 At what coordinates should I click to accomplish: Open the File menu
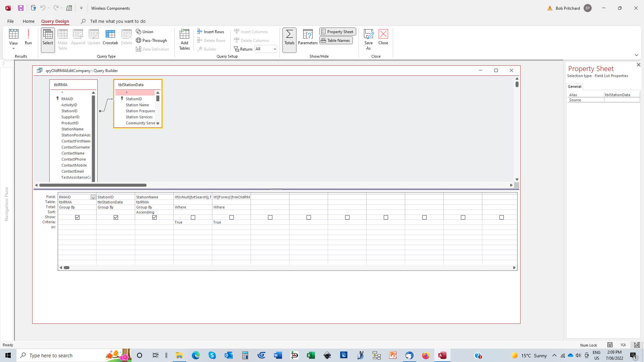(10, 21)
